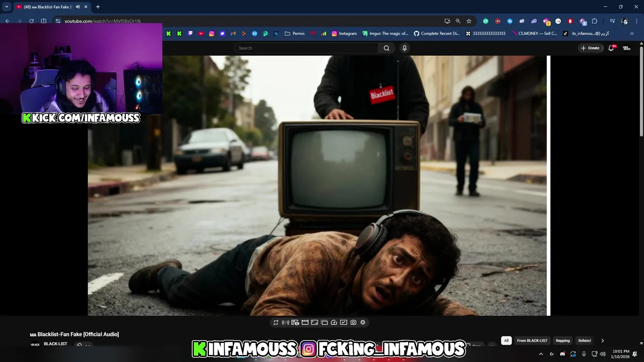The image size is (644, 362).
Task: Open the playback speed gauge icon
Action: [x=334, y=322]
